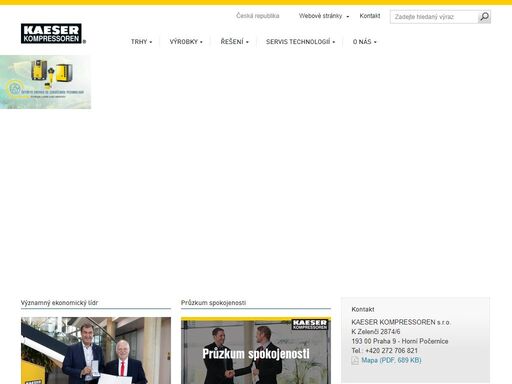Expand the TRHY dropdown menu
The width and height of the screenshot is (512, 384).
[141, 42]
